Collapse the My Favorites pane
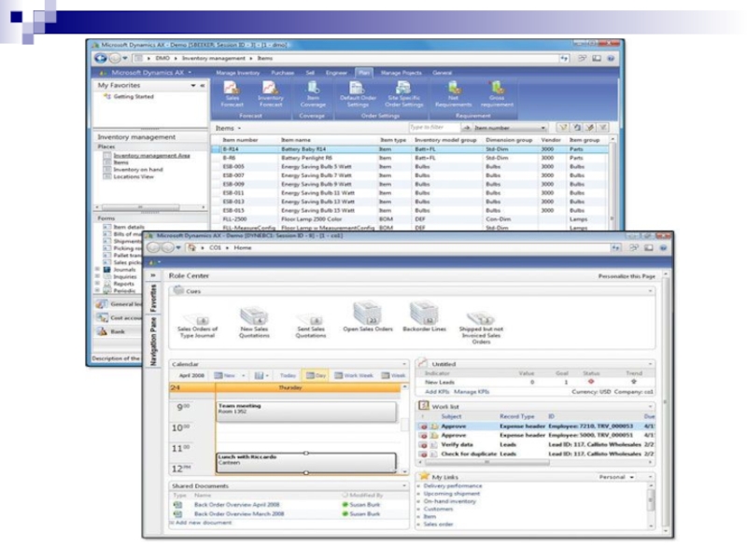747x560 pixels. pyautogui.click(x=203, y=85)
